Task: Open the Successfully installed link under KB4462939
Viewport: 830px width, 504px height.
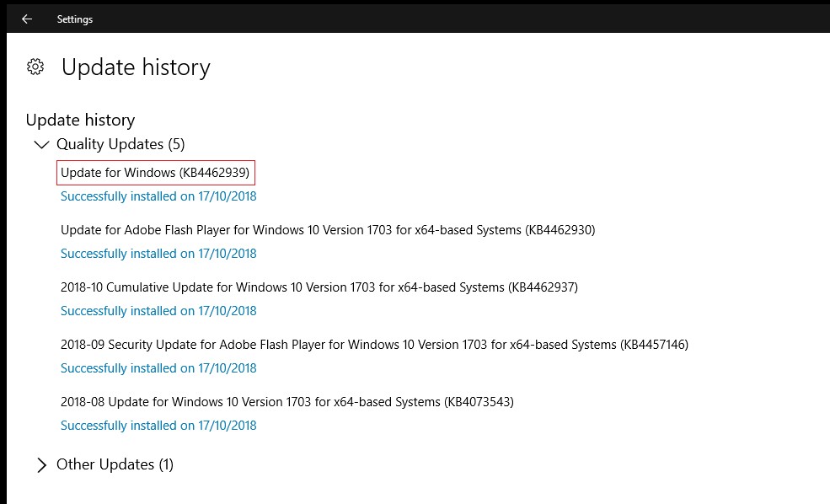Action: 158,196
